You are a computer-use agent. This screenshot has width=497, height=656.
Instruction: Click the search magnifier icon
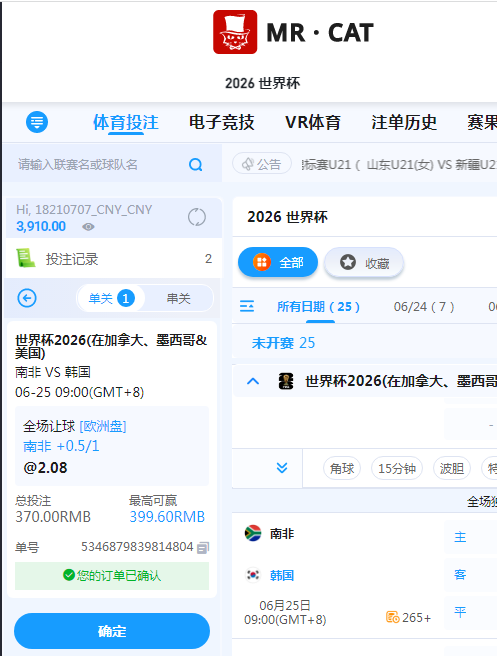point(195,165)
